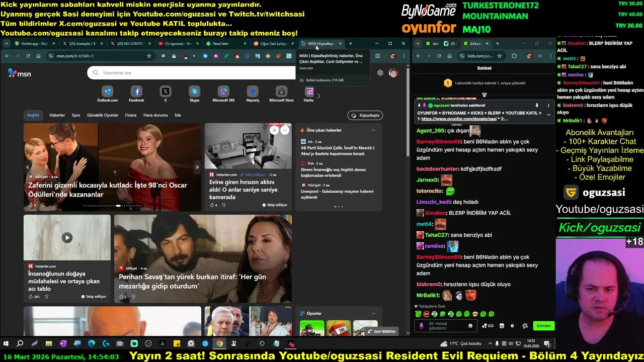The width and height of the screenshot is (644, 362).
Task: Click the Bir mesaj gönderin field
Action: (446, 326)
